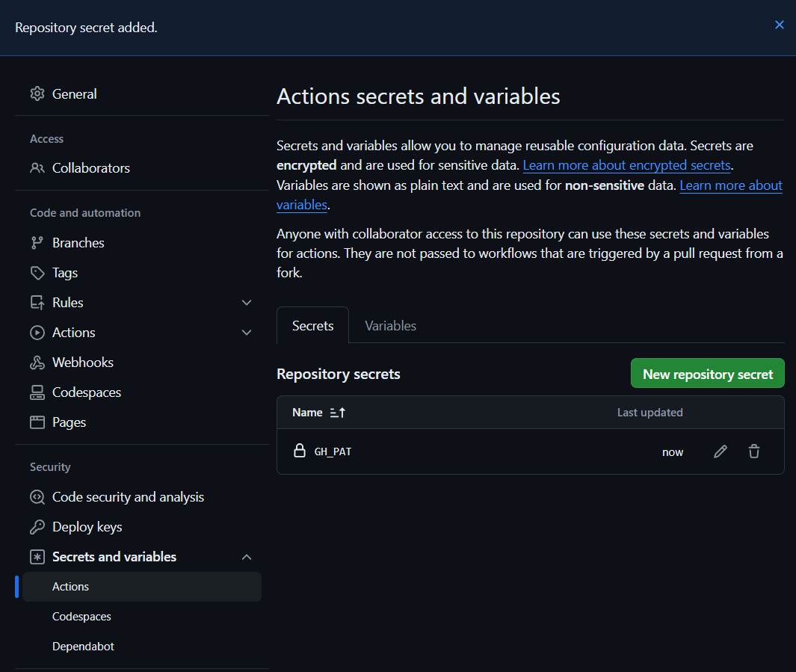Click the Webhooks icon in sidebar
Image resolution: width=796 pixels, height=672 pixels.
pyautogui.click(x=37, y=363)
